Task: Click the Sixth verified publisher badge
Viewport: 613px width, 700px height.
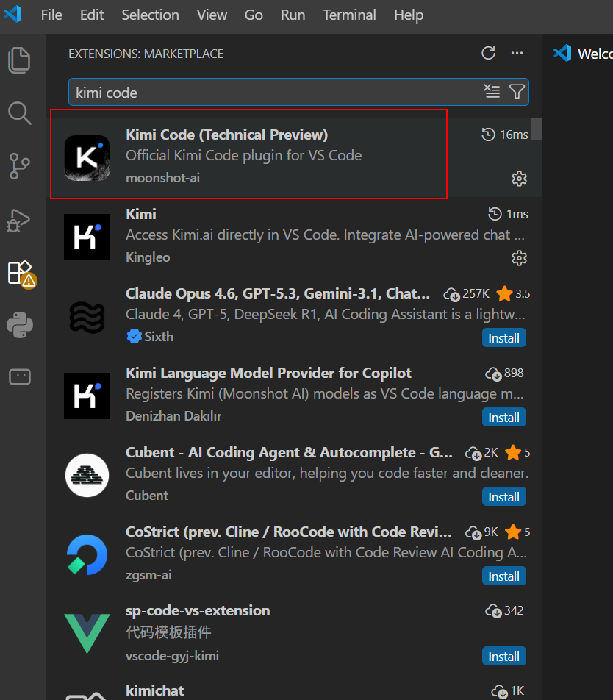Action: 134,336
